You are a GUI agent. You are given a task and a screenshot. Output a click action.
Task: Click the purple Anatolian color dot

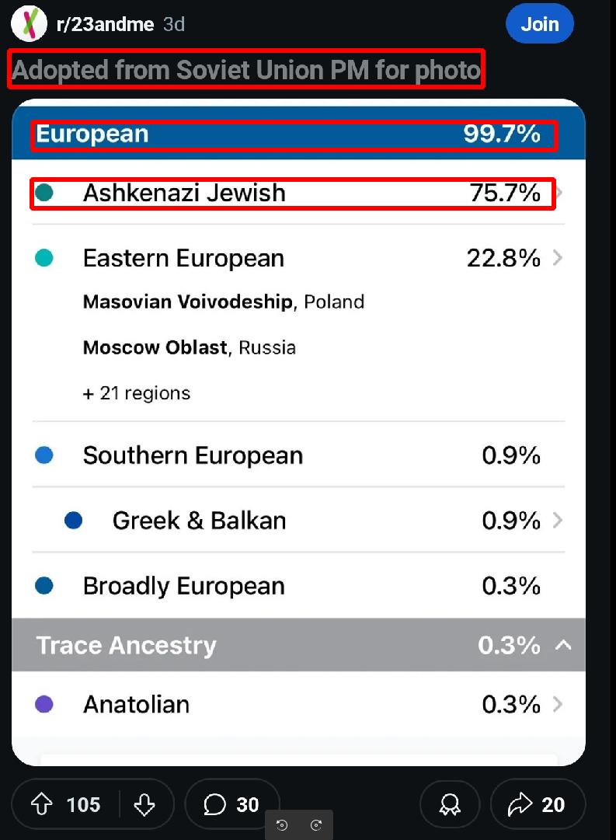pyautogui.click(x=44, y=704)
